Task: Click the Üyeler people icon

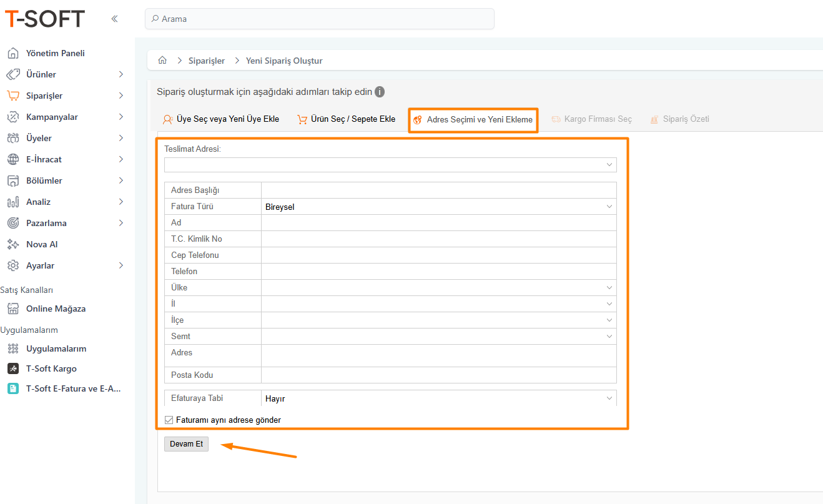Action: [x=13, y=138]
